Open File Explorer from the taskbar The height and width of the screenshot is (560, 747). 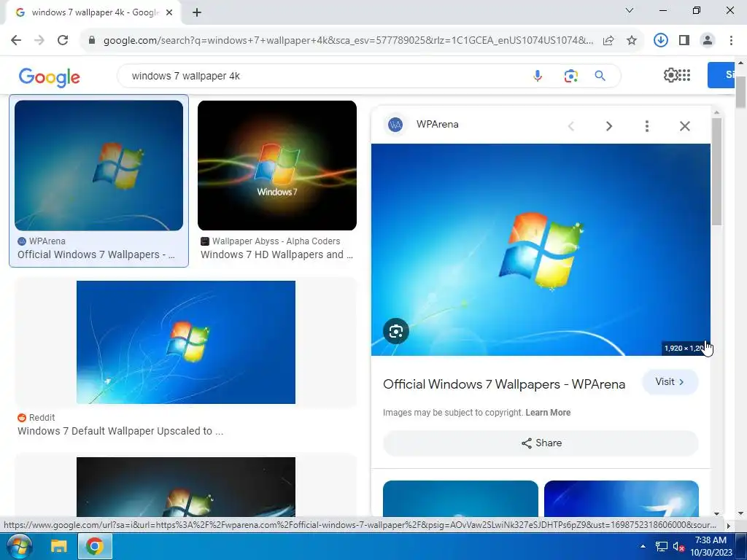click(59, 546)
